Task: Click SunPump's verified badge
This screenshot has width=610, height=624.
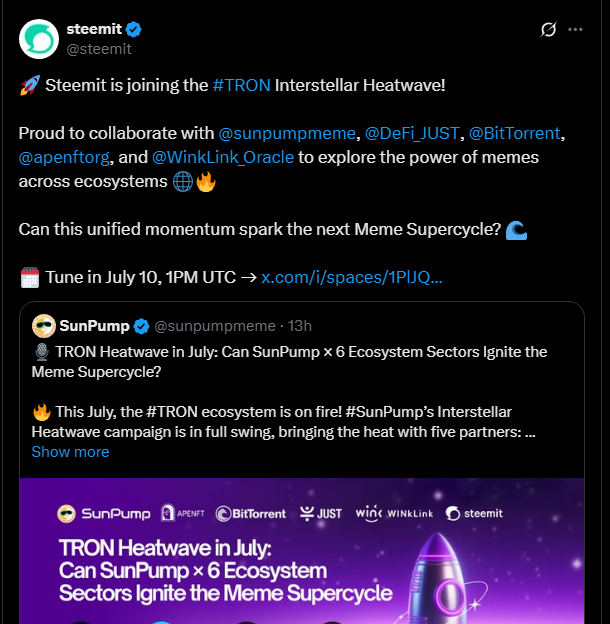Action: pos(142,326)
